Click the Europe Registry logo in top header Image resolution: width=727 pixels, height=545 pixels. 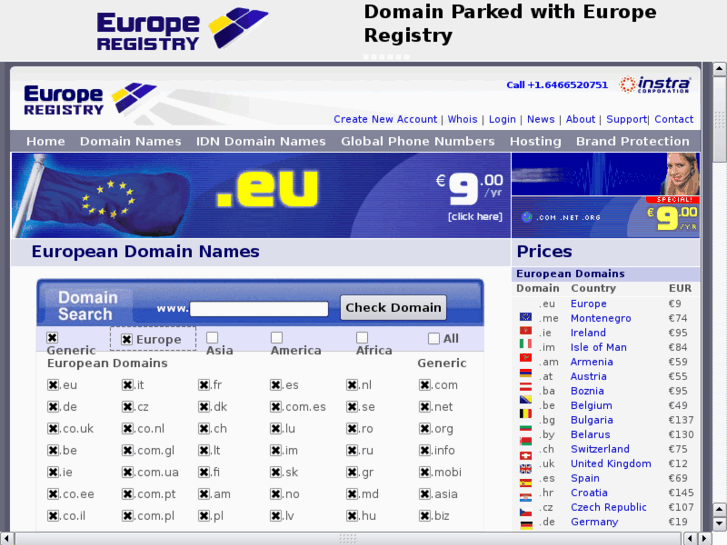[x=182, y=30]
